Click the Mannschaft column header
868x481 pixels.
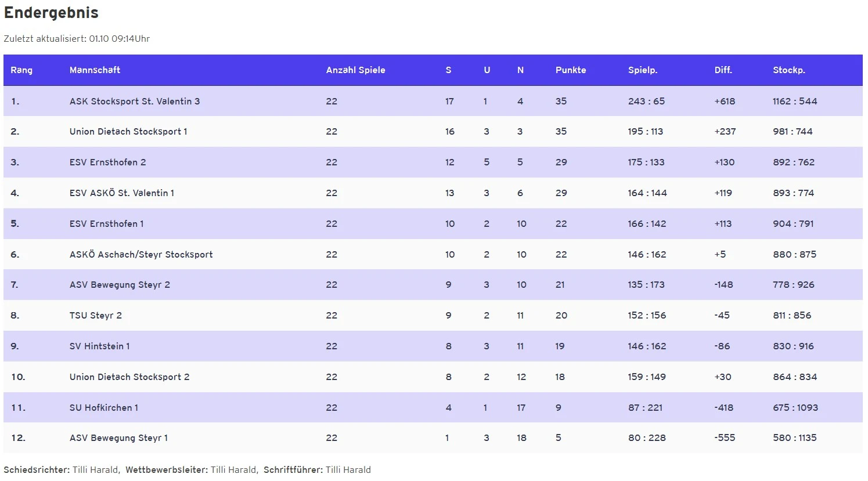[95, 70]
